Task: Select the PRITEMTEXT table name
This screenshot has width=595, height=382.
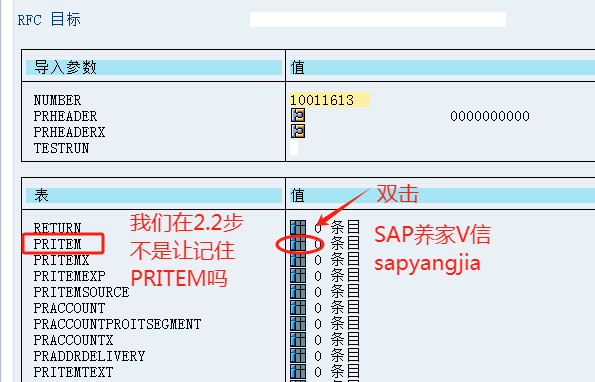Action: (73, 372)
